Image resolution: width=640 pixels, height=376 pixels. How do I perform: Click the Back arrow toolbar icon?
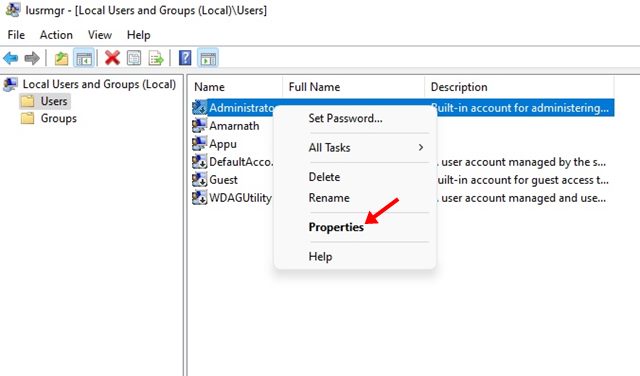coord(11,58)
